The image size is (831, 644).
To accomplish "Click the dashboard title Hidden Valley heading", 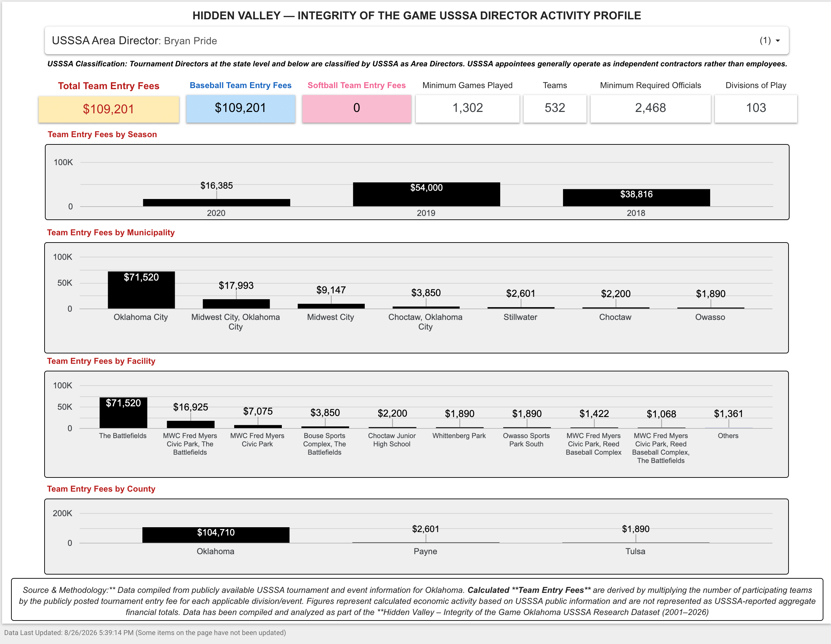I will coord(417,16).
